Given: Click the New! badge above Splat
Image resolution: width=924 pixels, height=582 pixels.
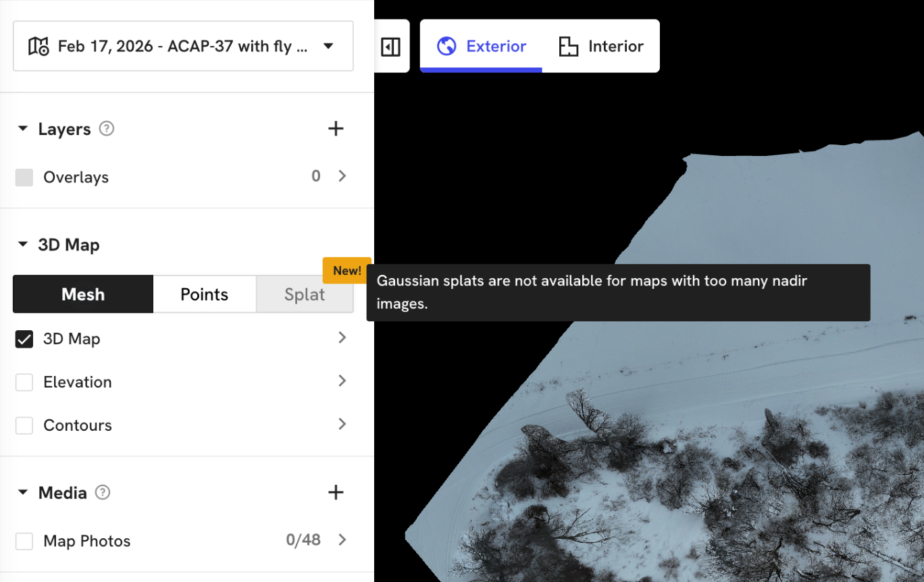Looking at the screenshot, I should click(x=346, y=270).
